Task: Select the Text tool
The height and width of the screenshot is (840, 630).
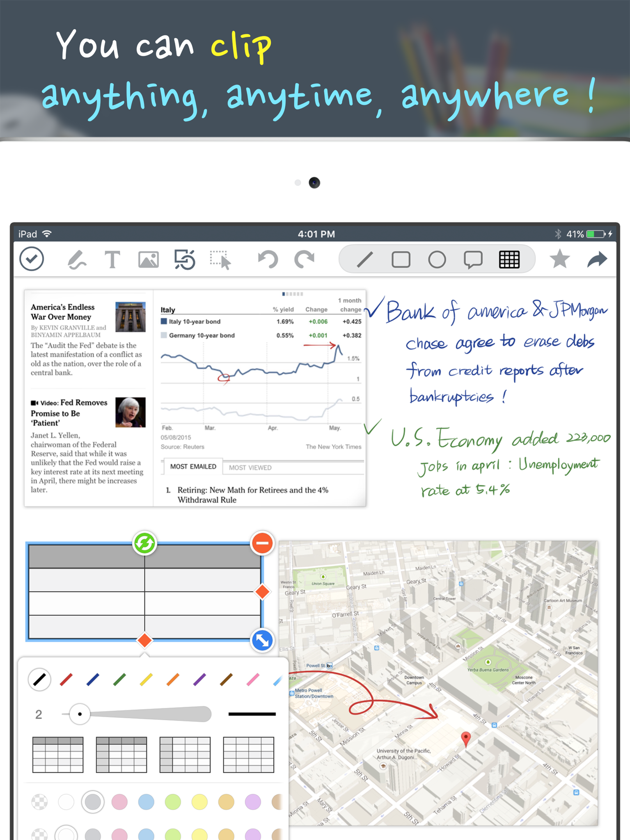Action: click(x=112, y=260)
